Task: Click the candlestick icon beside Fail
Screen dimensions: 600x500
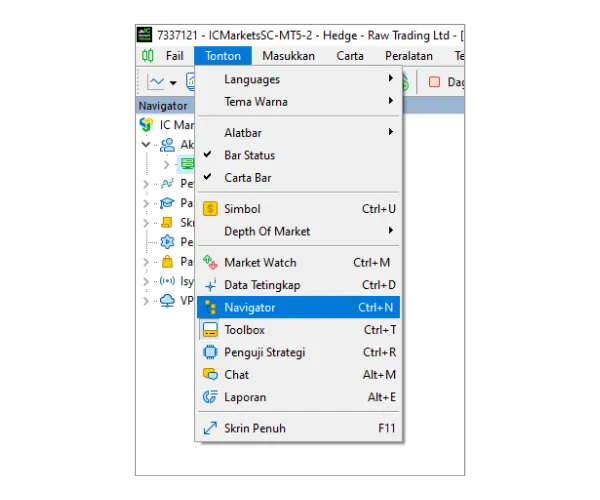Action: tap(148, 56)
